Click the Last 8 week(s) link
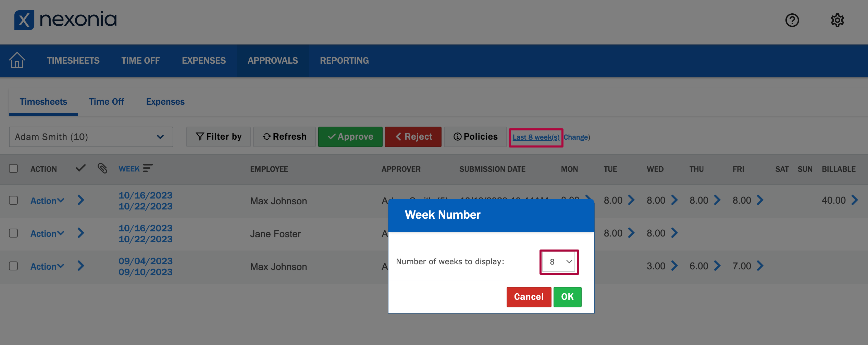The width and height of the screenshot is (868, 345). tap(536, 137)
